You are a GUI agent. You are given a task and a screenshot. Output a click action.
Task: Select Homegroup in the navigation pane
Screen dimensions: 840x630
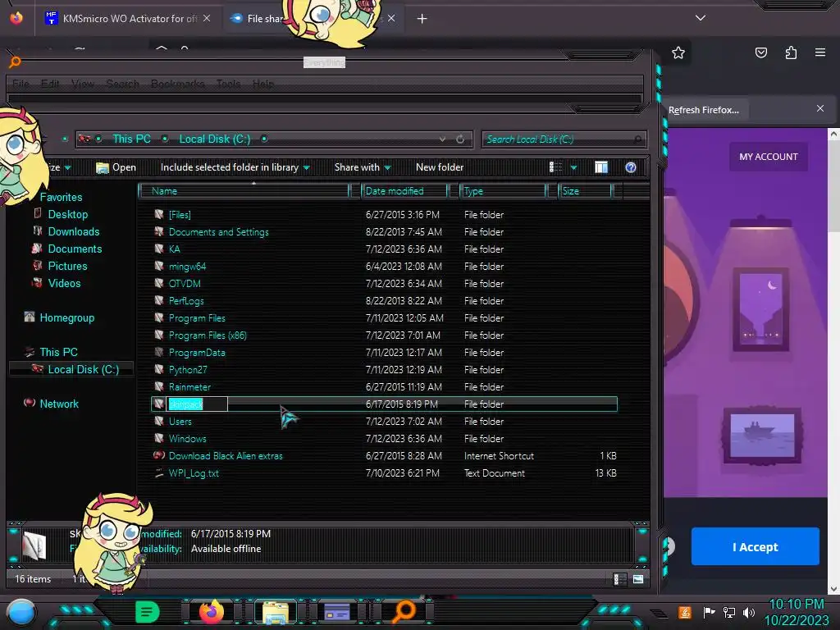[x=67, y=317]
